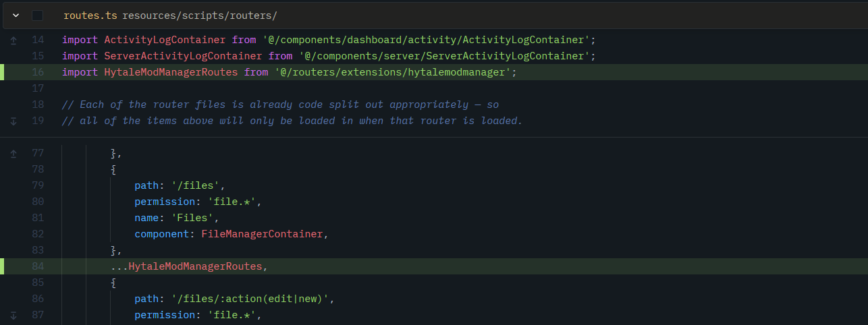Screen dimensions: 868x325
Task: Click the green added marker on line 84
Action: coord(2,266)
